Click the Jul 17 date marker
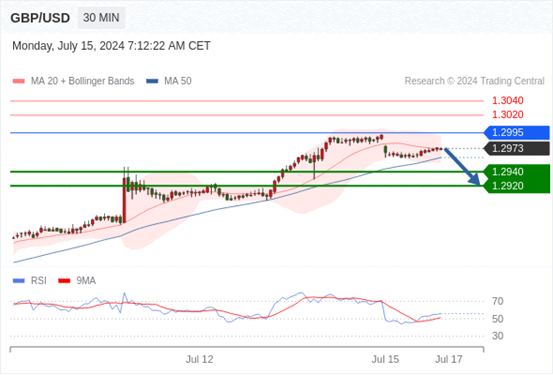Viewport: 553px width, 375px height. pyautogui.click(x=449, y=359)
